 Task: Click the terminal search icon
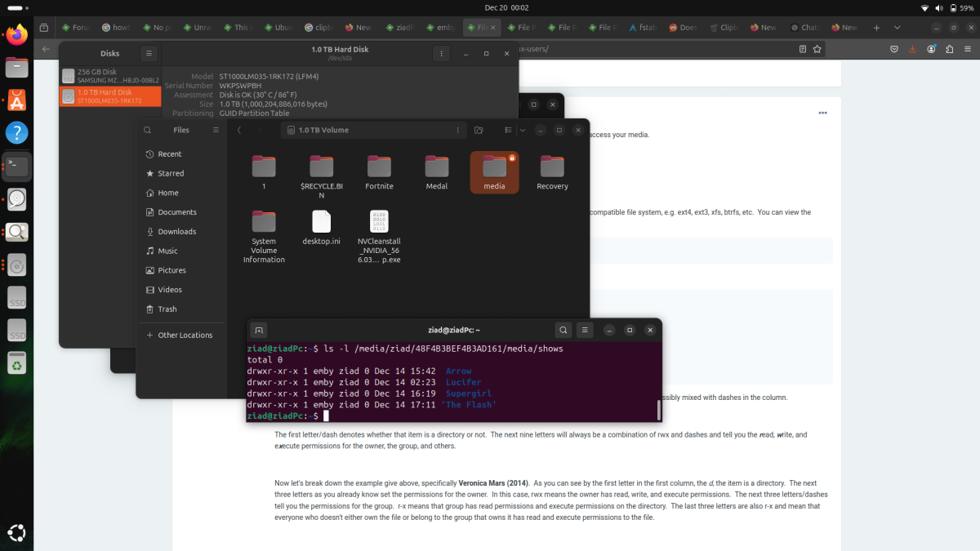[563, 331]
